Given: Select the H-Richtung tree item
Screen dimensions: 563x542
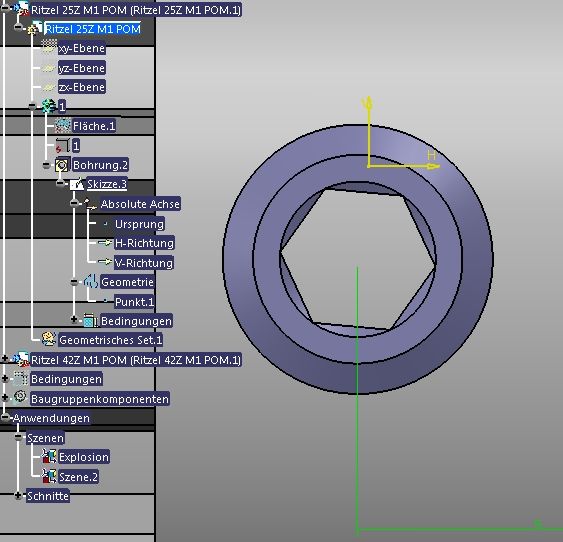Looking at the screenshot, I should [x=144, y=243].
